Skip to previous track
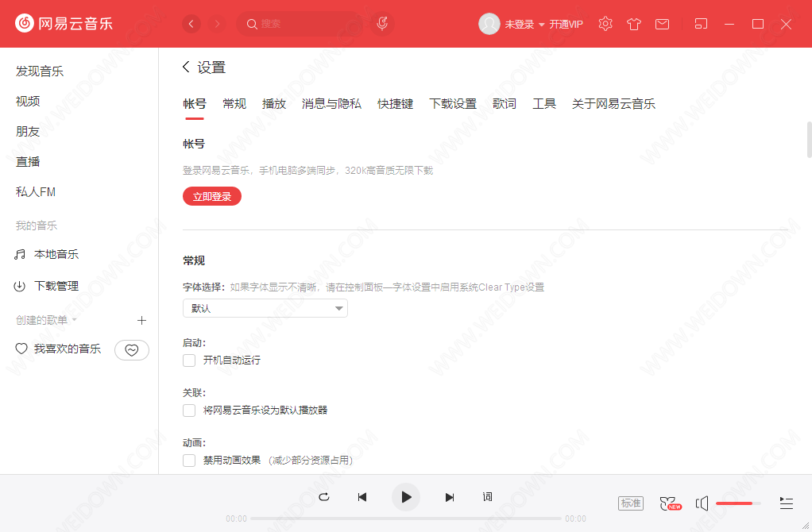812x532 pixels. coord(362,497)
